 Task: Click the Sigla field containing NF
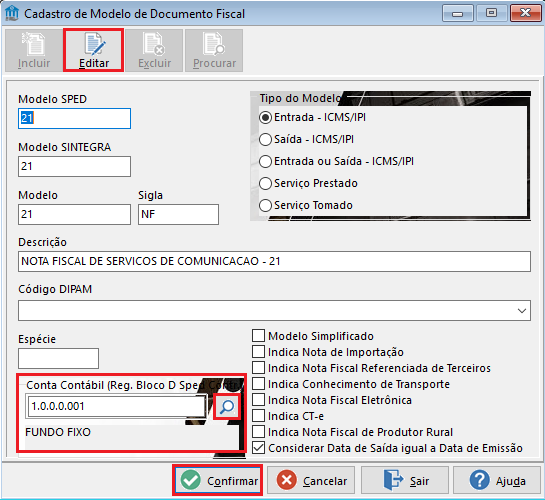point(178,214)
